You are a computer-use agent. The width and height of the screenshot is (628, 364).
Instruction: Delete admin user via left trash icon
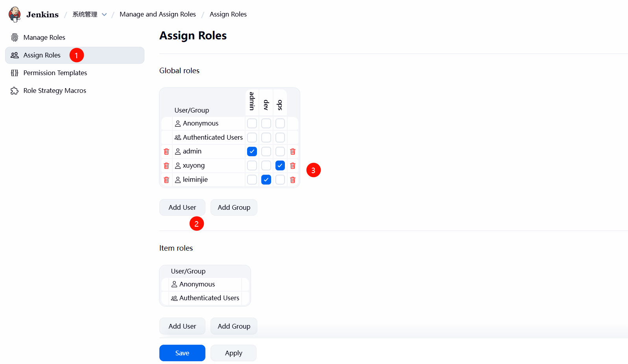[x=166, y=152]
